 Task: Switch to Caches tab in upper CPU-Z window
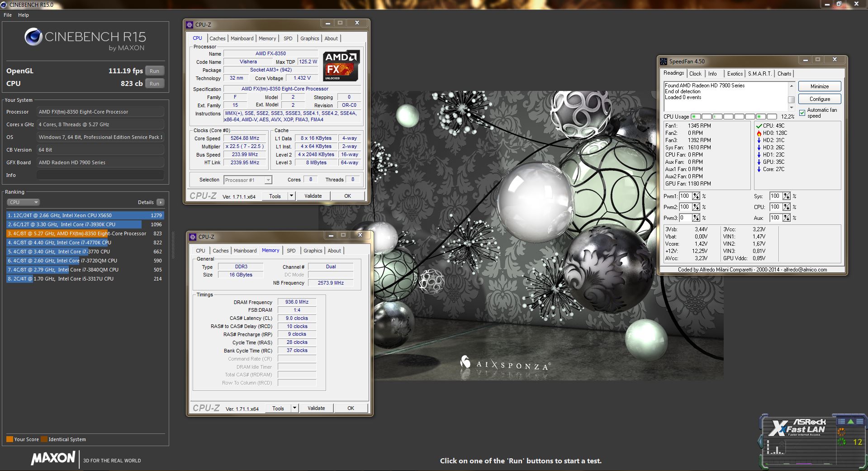[217, 38]
